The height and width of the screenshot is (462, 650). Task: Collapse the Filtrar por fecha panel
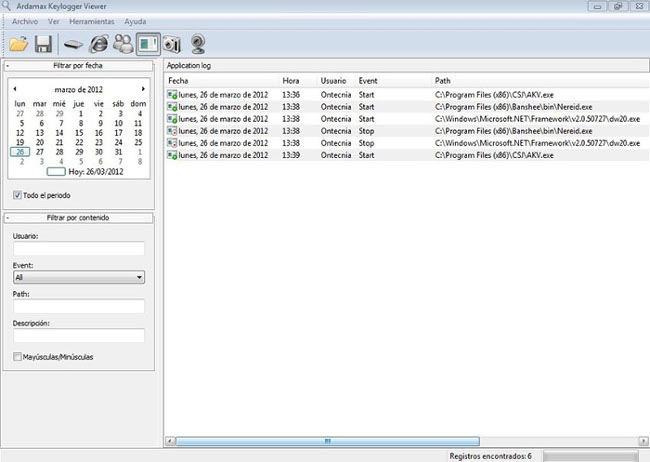pyautogui.click(x=7, y=66)
